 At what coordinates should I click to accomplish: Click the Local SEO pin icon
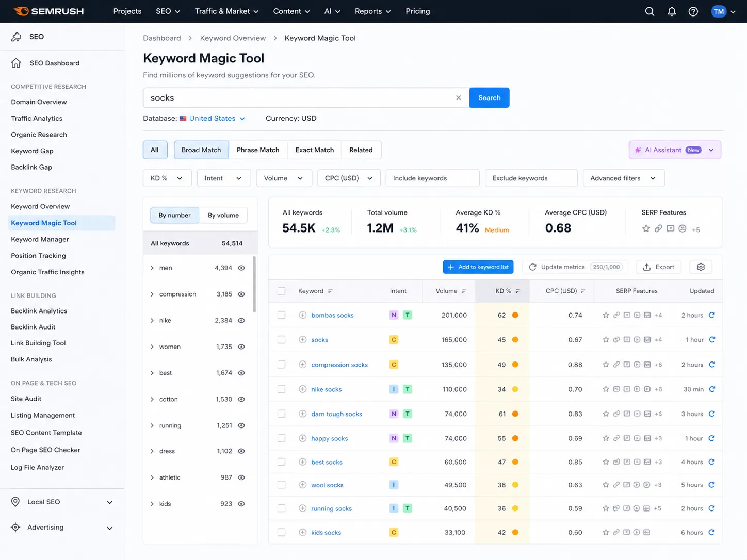click(15, 502)
